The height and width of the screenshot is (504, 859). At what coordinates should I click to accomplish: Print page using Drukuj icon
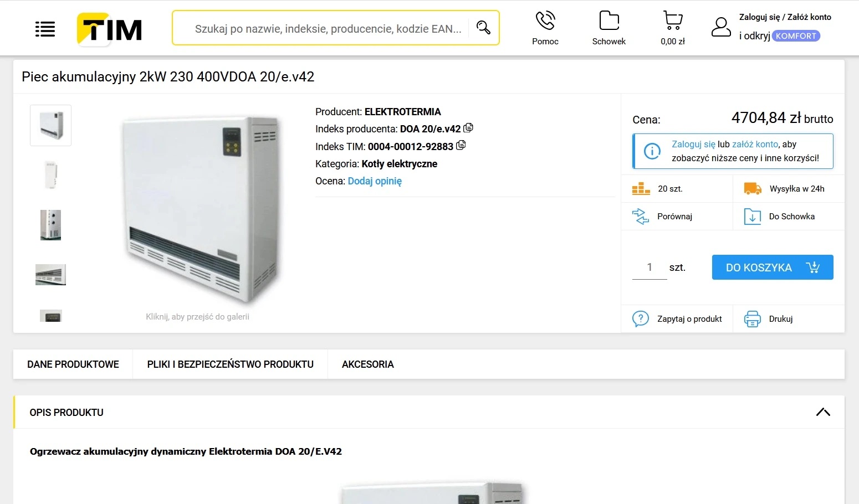752,319
